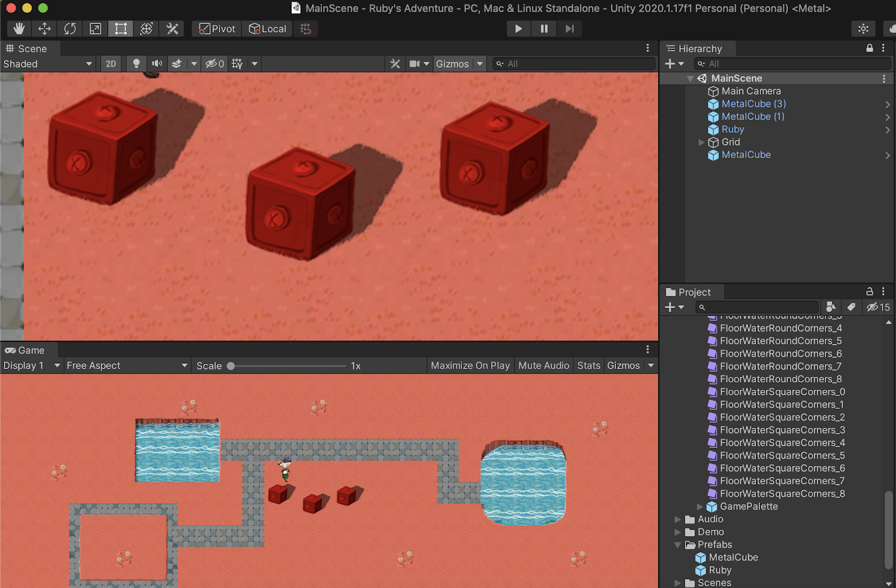Open Scene component tools icon
The image size is (896, 588).
tap(395, 64)
